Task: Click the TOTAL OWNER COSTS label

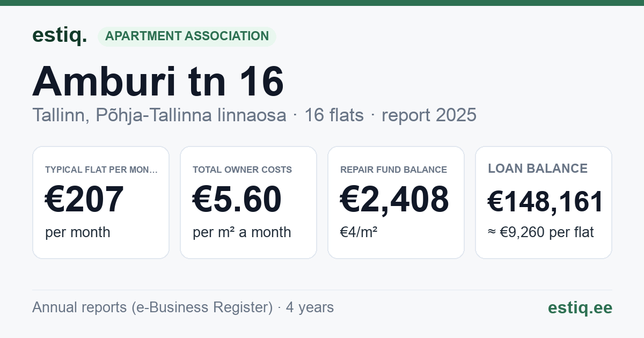Action: click(242, 170)
